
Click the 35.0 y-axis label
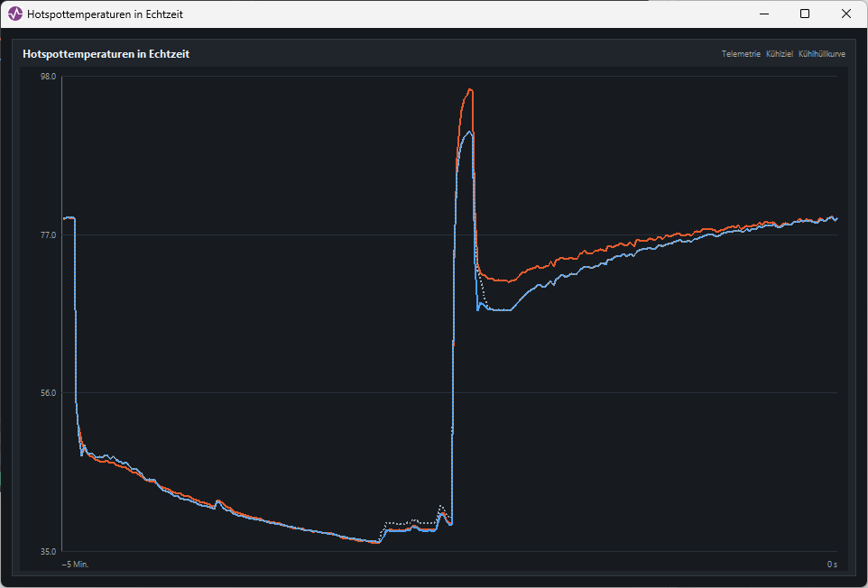click(49, 552)
